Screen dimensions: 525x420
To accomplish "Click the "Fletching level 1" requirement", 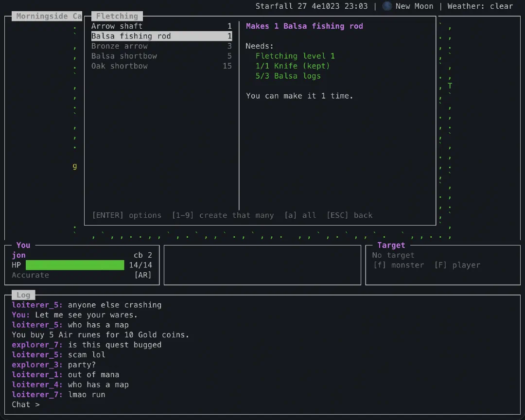I will click(x=295, y=56).
